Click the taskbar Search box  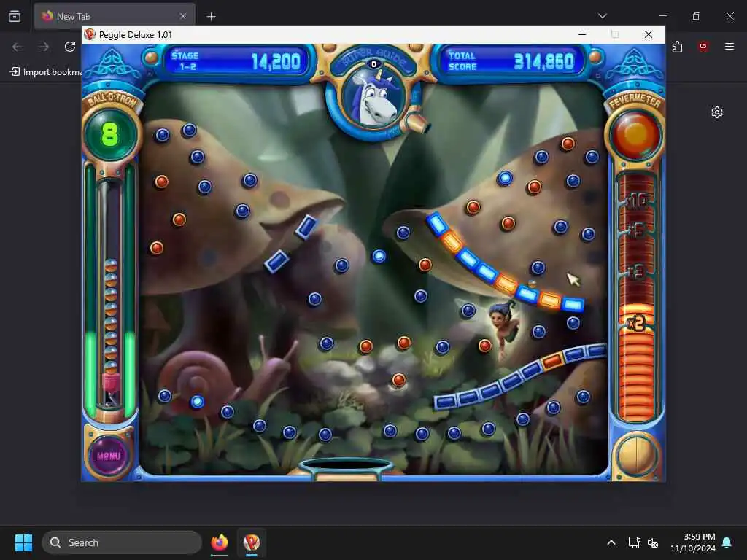click(x=122, y=542)
